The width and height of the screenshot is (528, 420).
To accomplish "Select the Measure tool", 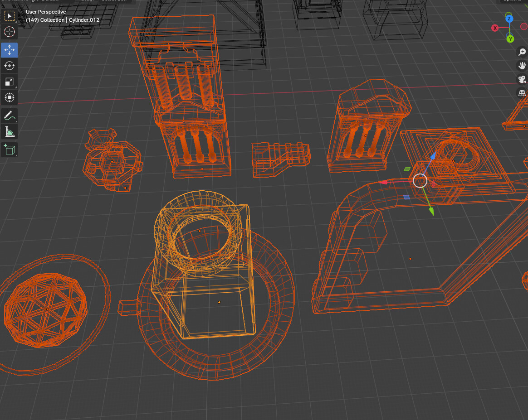I will click(9, 132).
